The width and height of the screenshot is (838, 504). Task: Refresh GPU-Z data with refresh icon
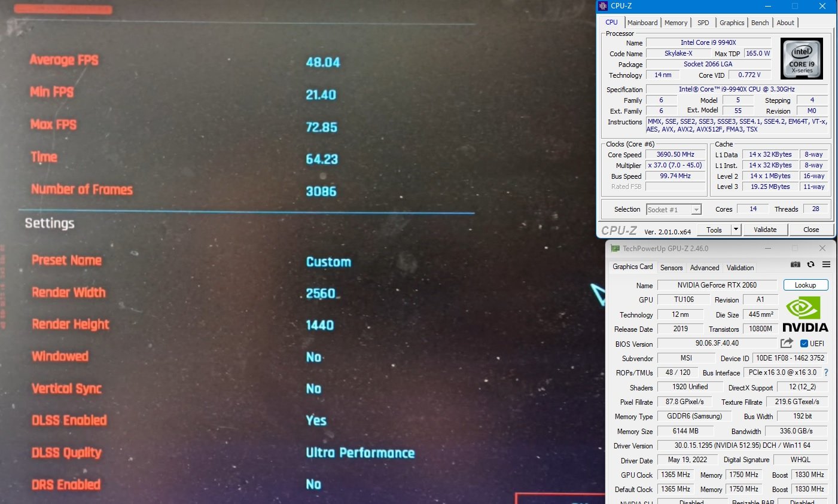click(x=810, y=264)
